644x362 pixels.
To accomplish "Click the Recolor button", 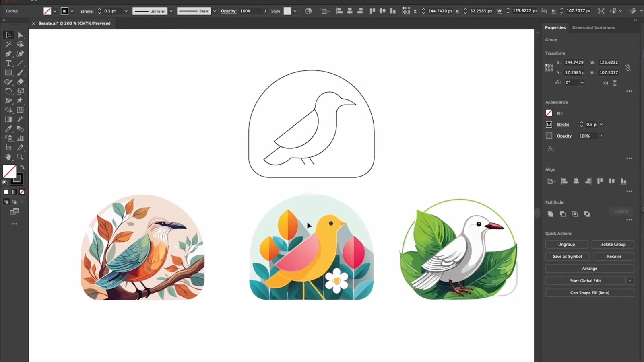I will (x=613, y=256).
